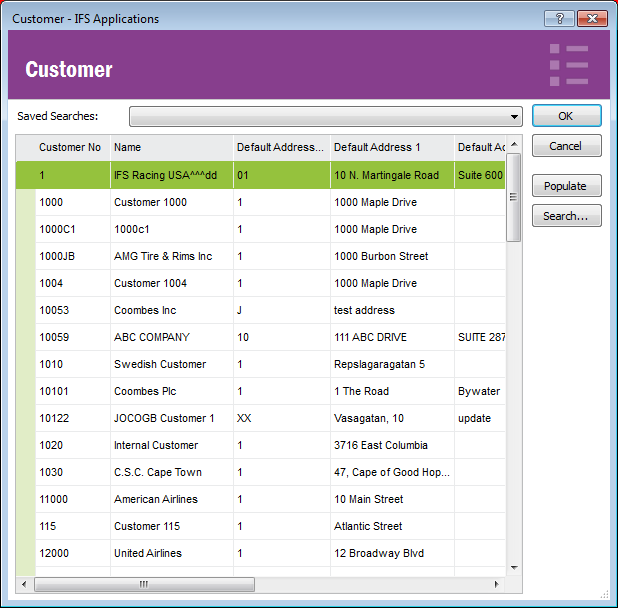Image resolution: width=618 pixels, height=608 pixels.
Task: Click the Help question mark button
Action: coord(558,18)
